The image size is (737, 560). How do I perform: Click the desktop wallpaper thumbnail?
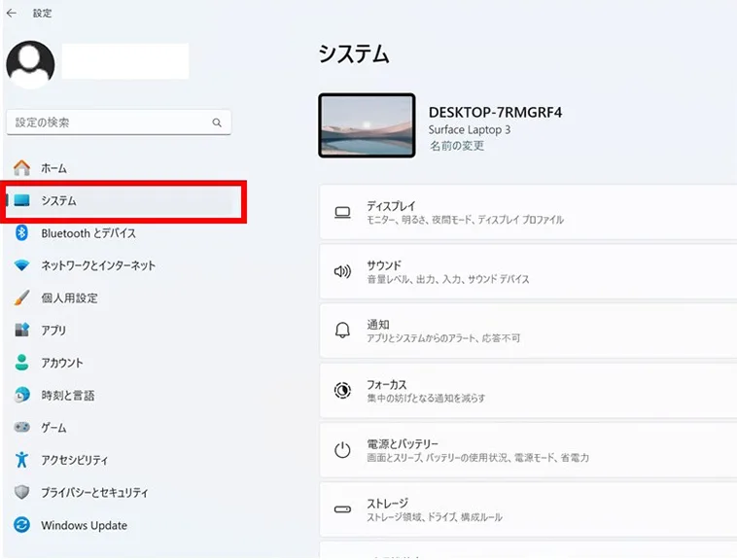(x=367, y=125)
